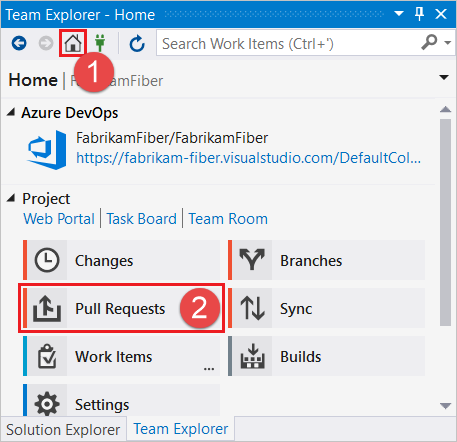Open the Pull Requests tile
This screenshot has width=457, height=442.
122,308
